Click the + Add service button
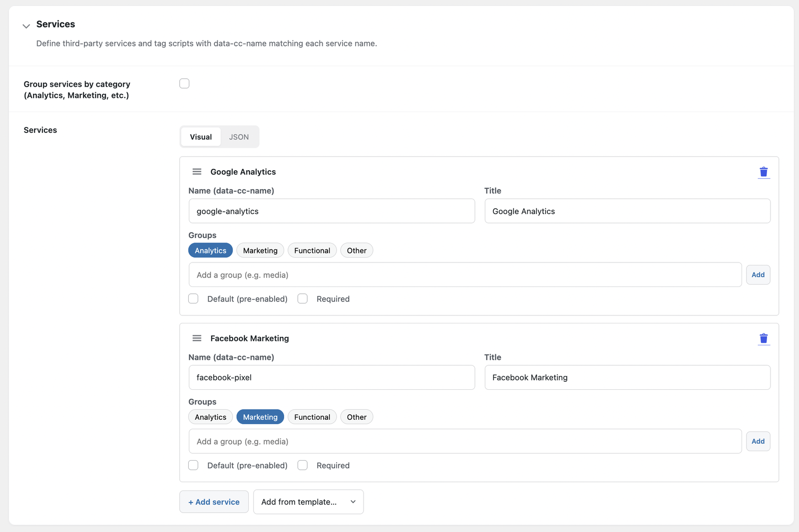Image resolution: width=799 pixels, height=532 pixels. point(214,502)
